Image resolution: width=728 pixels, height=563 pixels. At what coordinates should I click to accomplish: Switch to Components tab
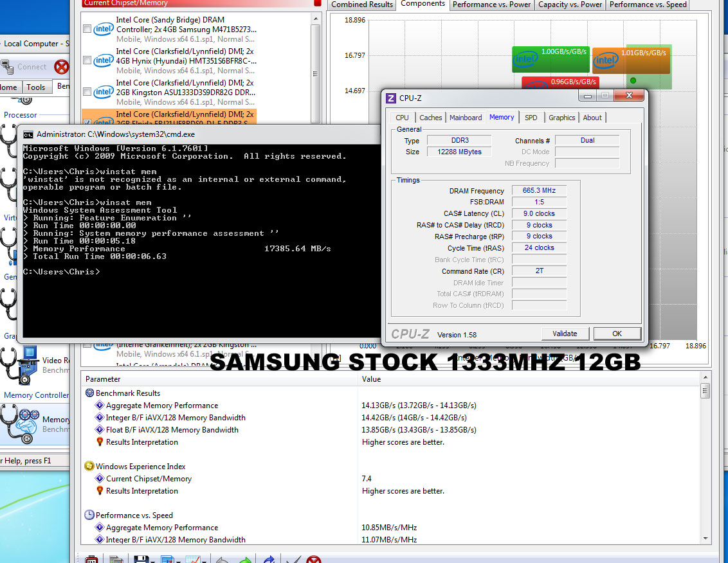[x=423, y=4]
